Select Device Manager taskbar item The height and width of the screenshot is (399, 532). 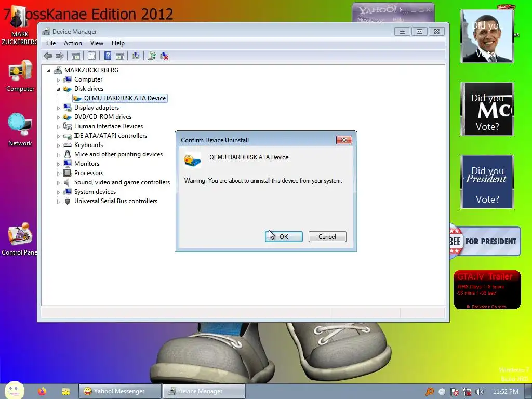(x=204, y=391)
